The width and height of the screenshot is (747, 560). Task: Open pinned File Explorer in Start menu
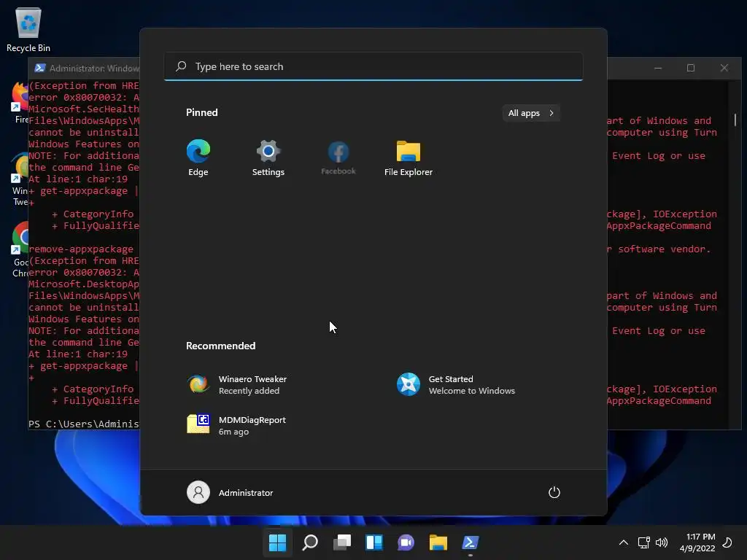[x=409, y=158]
